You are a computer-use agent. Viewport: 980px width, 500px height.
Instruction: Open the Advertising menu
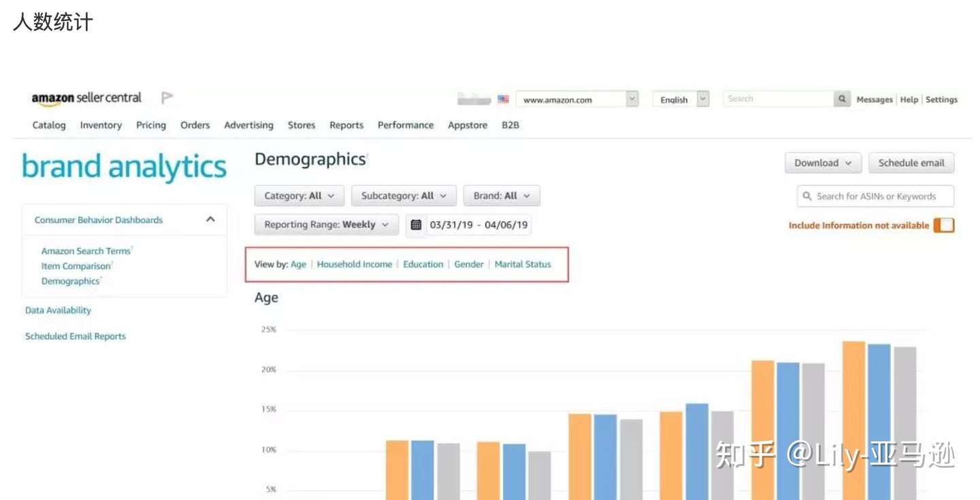coord(248,125)
